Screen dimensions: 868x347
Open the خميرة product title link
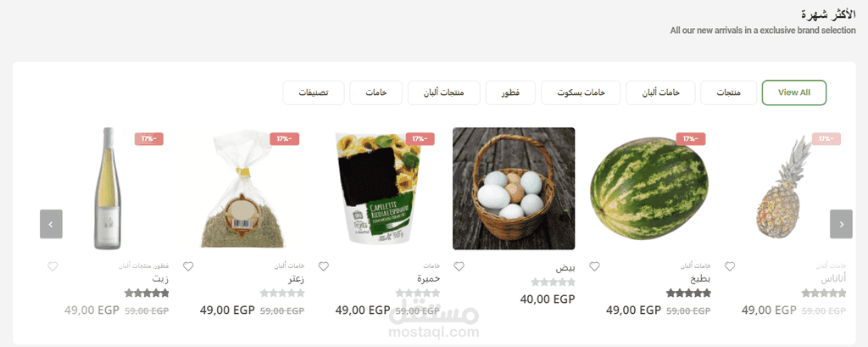pyautogui.click(x=428, y=279)
